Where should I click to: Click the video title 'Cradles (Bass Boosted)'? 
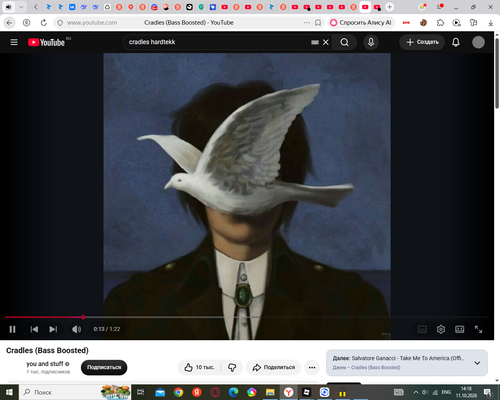47,351
